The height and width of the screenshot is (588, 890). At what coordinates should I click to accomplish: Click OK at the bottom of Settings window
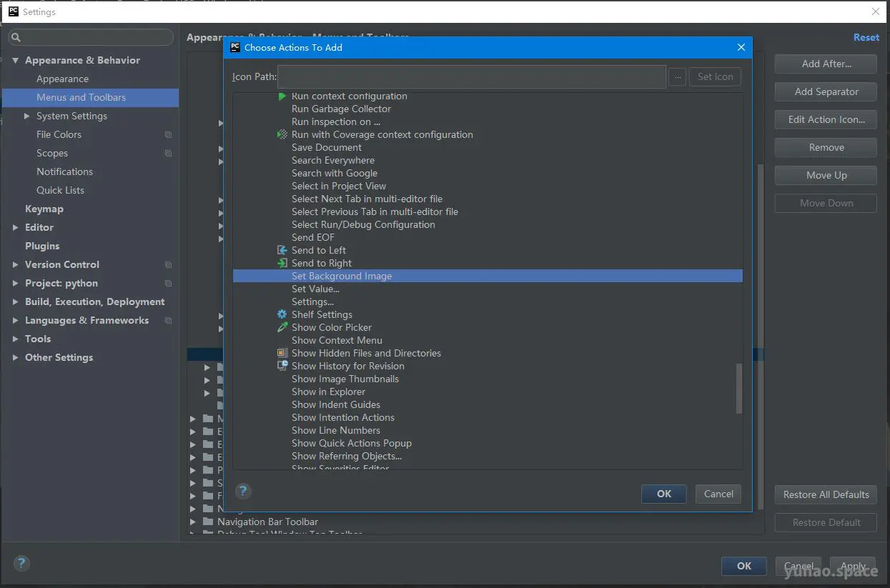click(x=744, y=566)
